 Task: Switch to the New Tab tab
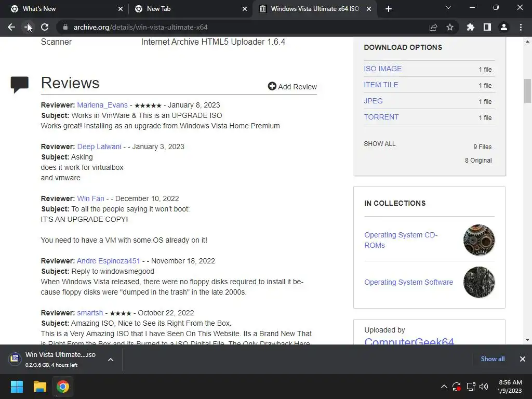coord(190,9)
